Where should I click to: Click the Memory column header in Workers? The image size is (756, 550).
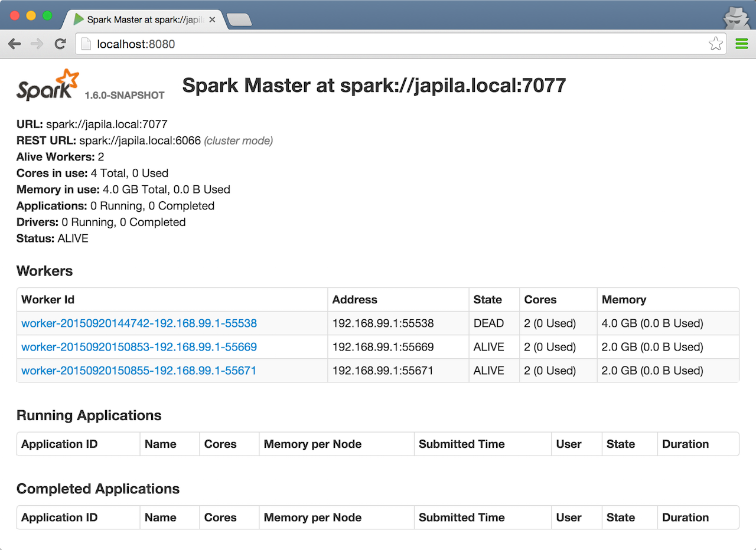[624, 300]
